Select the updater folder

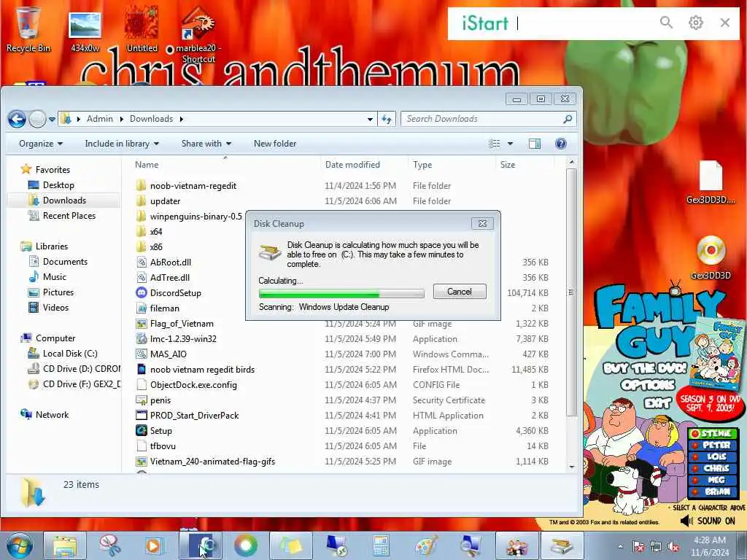coord(166,201)
